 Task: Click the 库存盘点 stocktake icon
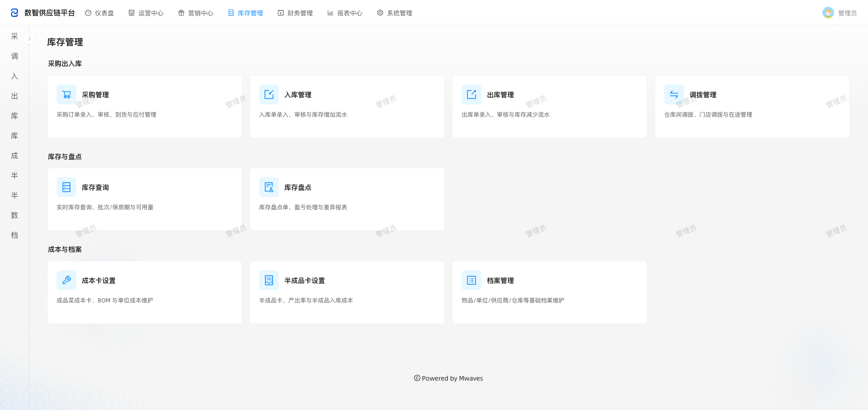coord(269,187)
